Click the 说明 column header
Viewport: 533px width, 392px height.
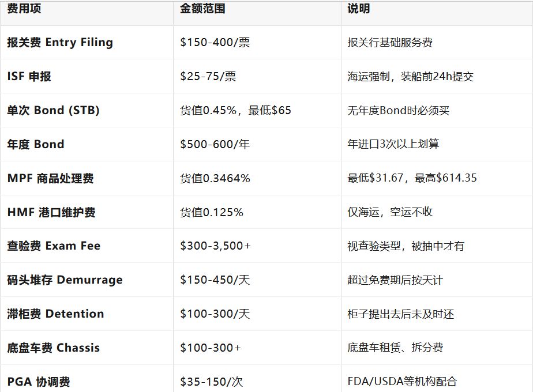pos(358,9)
